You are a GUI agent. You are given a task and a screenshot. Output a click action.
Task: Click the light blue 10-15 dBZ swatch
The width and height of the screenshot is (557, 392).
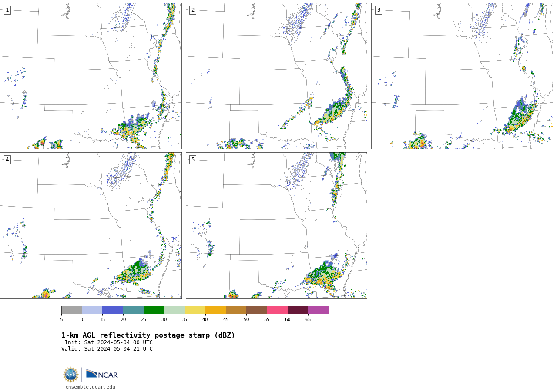[92, 310]
